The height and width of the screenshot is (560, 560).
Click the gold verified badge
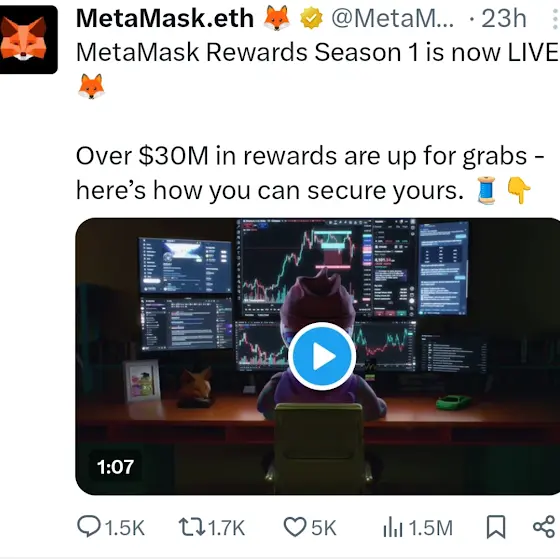pos(311,18)
